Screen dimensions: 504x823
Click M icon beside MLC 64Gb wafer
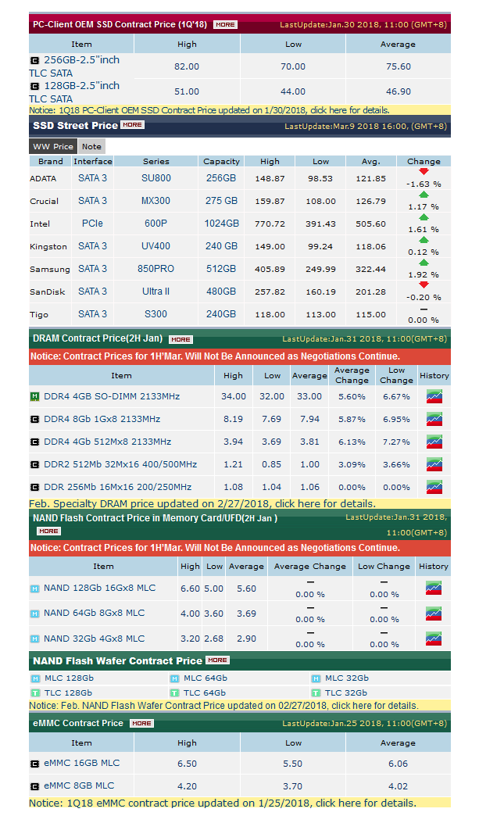(x=175, y=678)
